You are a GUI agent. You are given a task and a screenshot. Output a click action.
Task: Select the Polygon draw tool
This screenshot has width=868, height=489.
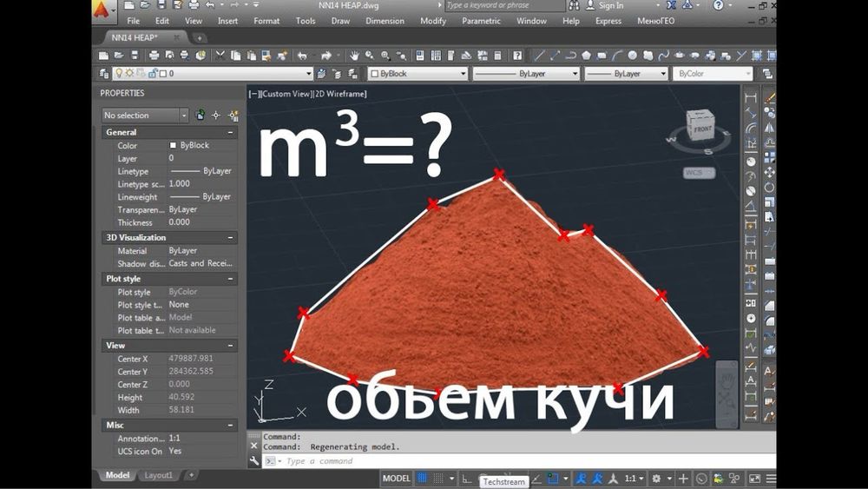[x=586, y=56]
